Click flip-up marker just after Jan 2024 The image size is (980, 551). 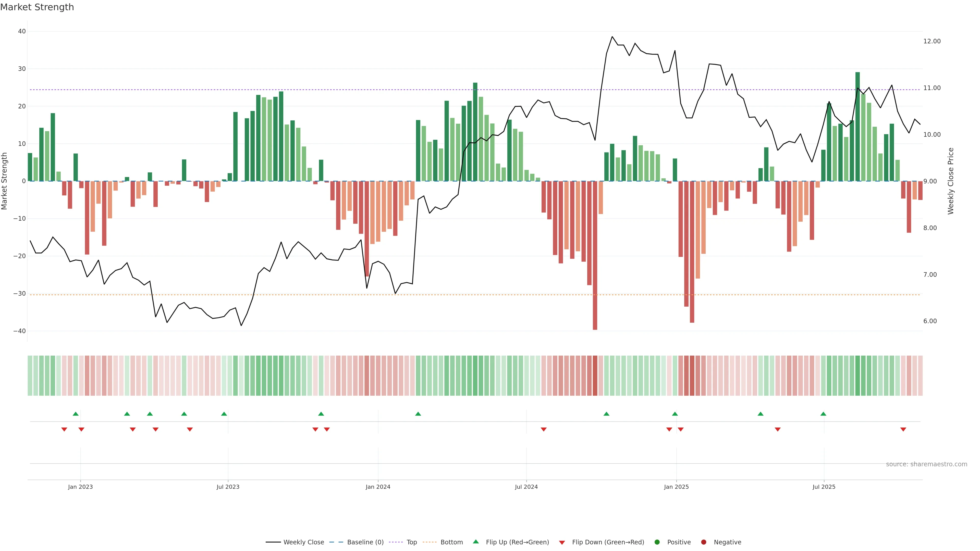[418, 414]
